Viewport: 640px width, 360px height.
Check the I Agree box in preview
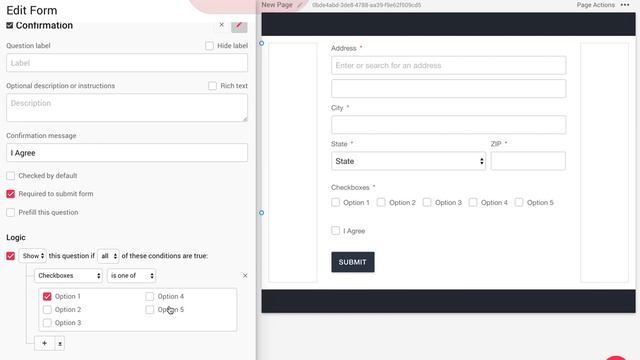[x=336, y=231]
